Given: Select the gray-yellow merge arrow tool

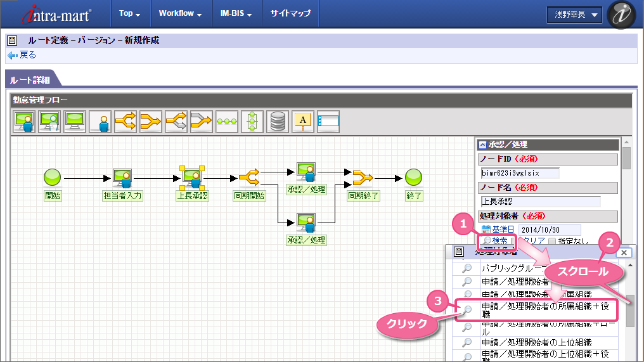Looking at the screenshot, I should [x=202, y=122].
